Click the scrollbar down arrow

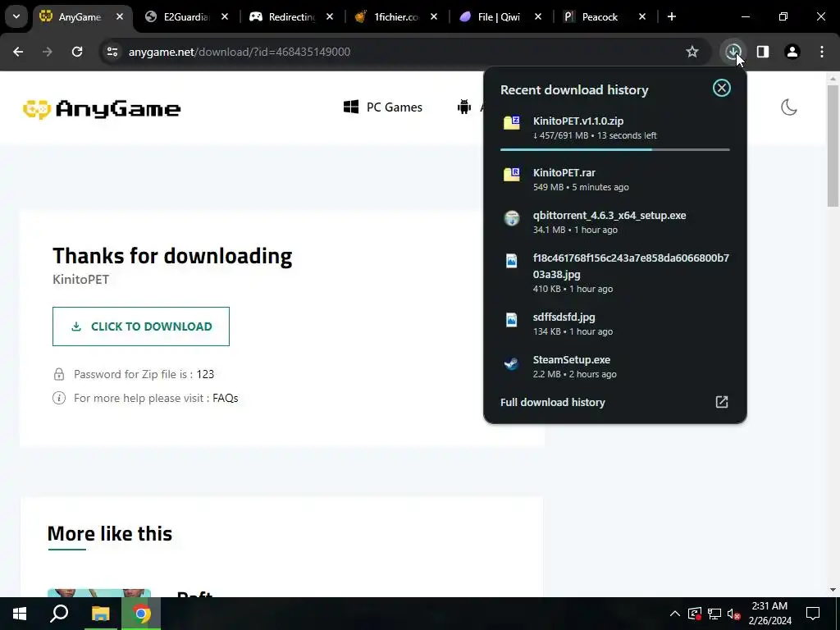pos(833,590)
